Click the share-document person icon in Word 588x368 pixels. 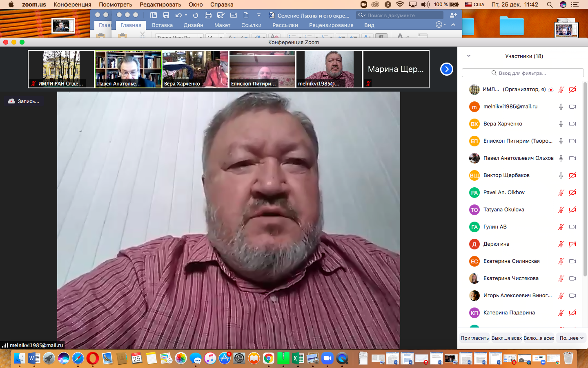tap(453, 15)
